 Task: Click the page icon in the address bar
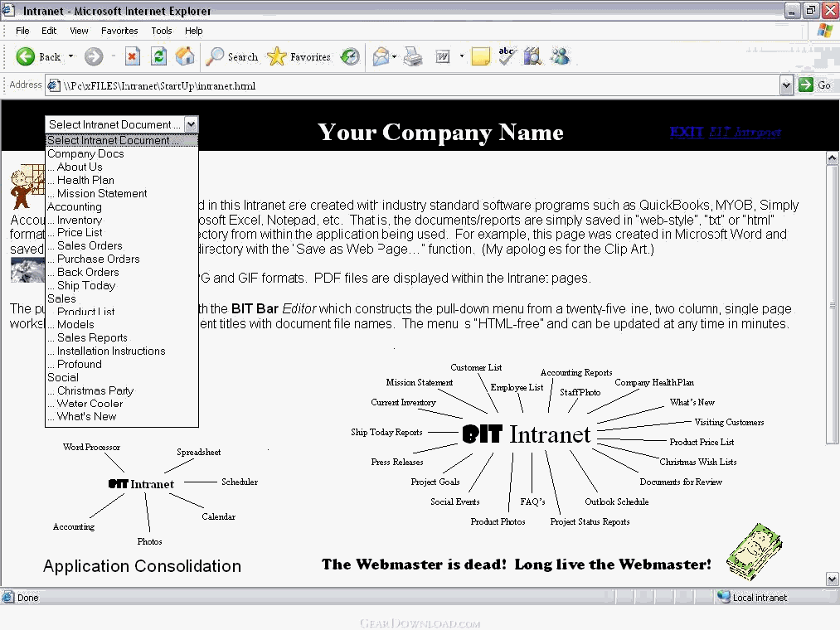tap(54, 85)
